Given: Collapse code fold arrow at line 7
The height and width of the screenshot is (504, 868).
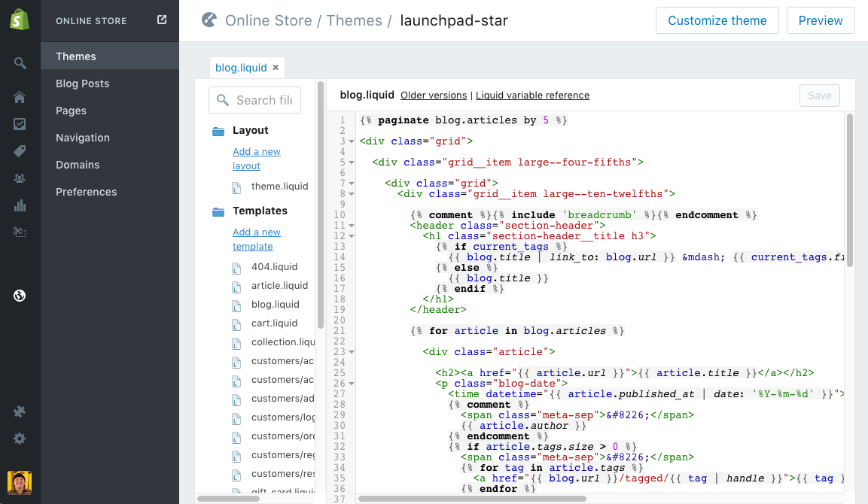Looking at the screenshot, I should (x=352, y=184).
